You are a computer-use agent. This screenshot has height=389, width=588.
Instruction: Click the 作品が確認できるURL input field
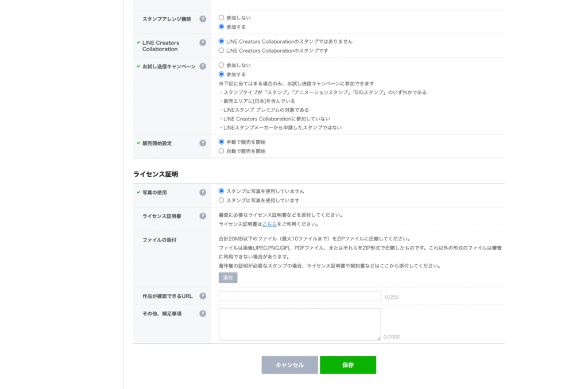(300, 296)
